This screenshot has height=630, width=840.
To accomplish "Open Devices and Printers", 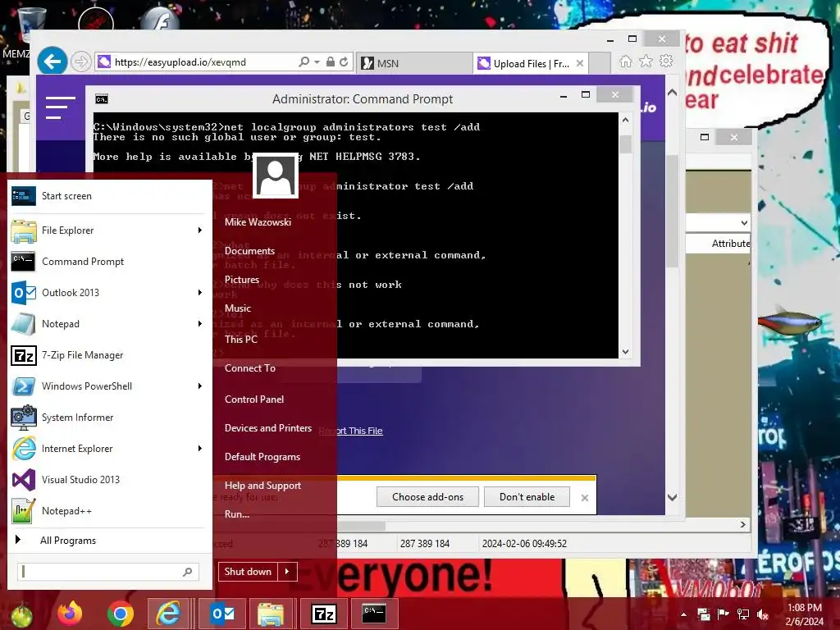I will pyautogui.click(x=268, y=428).
